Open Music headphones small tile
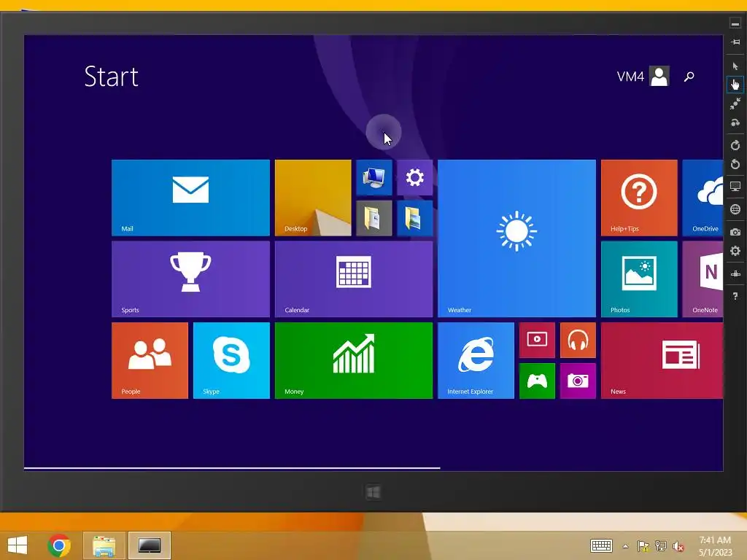 (x=578, y=340)
